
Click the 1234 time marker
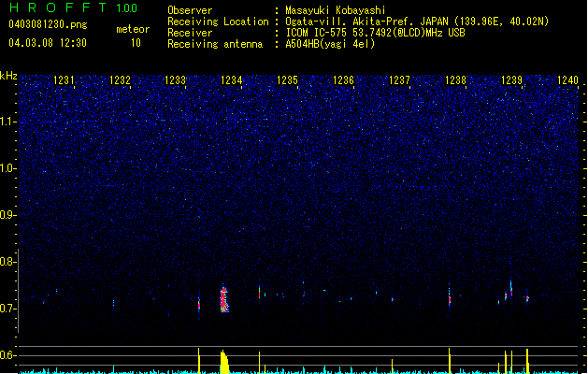pyautogui.click(x=232, y=80)
